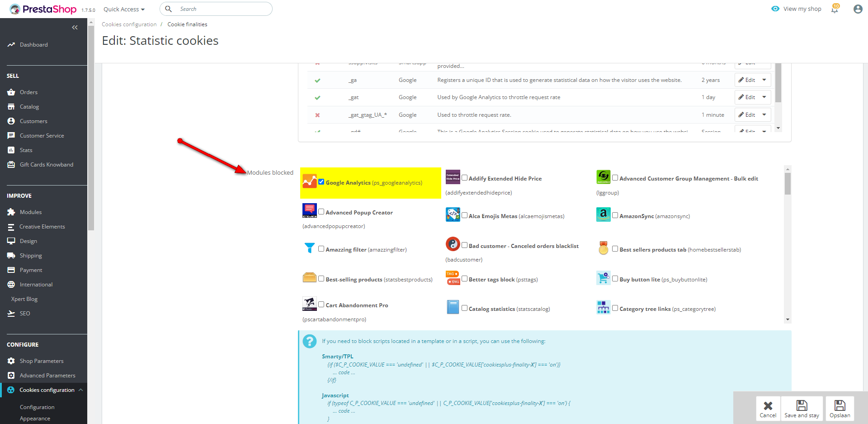Click the Catalog store icon
868x424 pixels.
11,107
